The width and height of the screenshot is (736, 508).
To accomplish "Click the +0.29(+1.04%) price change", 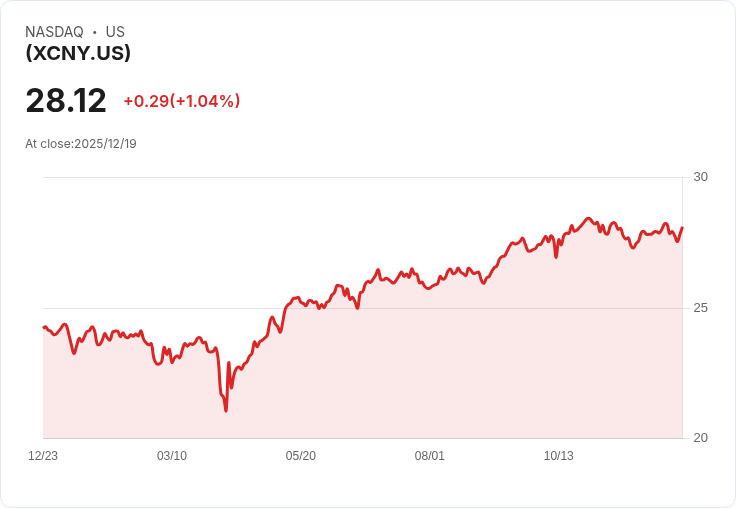I will pos(182,101).
